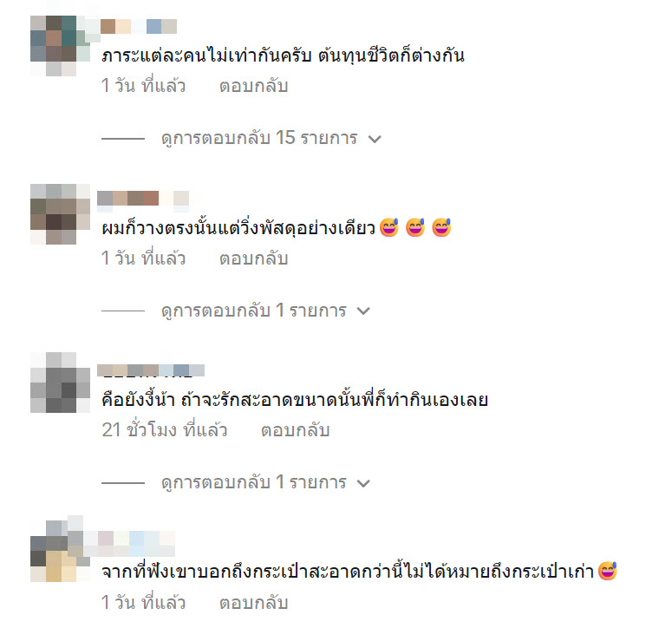
Task: Expand replies under the ผมก็วางตรงนั้น comment
Action: pyautogui.click(x=254, y=311)
